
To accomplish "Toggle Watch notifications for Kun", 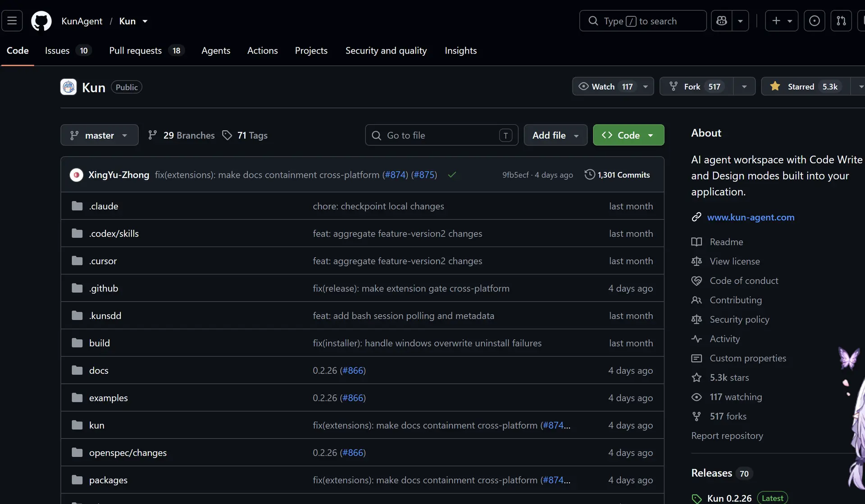I will tap(613, 86).
